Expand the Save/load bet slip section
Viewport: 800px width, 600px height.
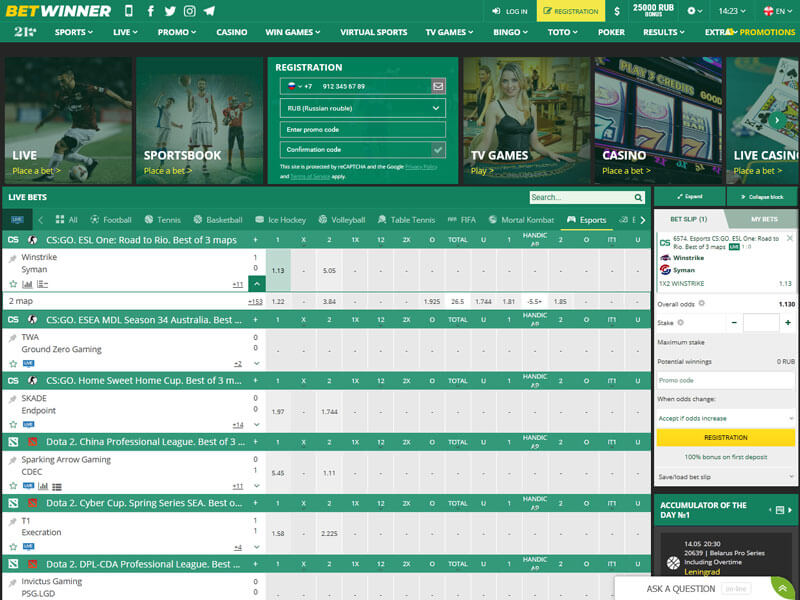click(725, 477)
